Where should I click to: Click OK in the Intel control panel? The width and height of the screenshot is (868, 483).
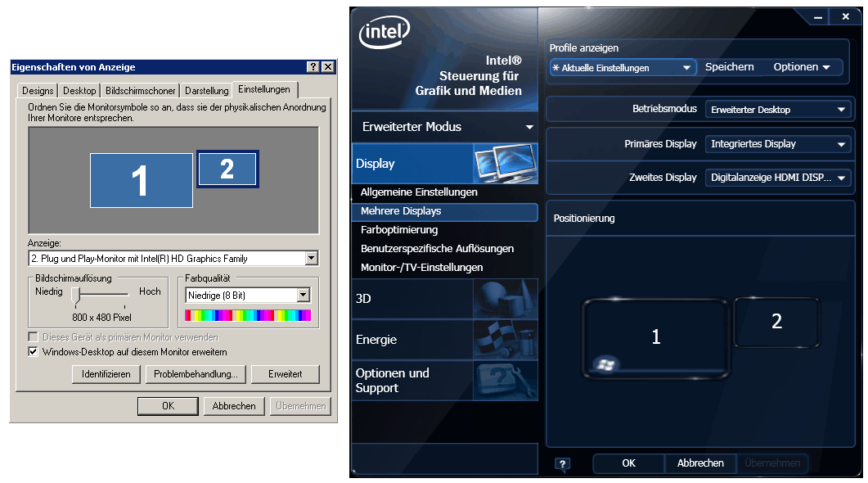[629, 463]
